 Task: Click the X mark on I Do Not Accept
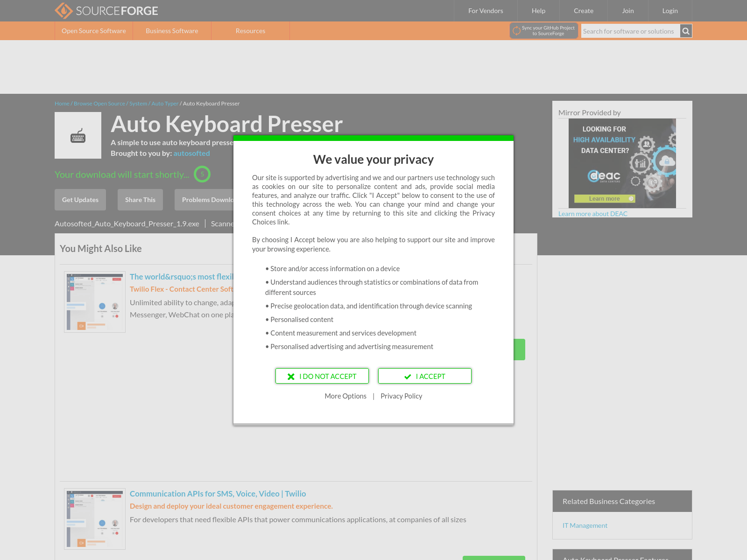291,377
